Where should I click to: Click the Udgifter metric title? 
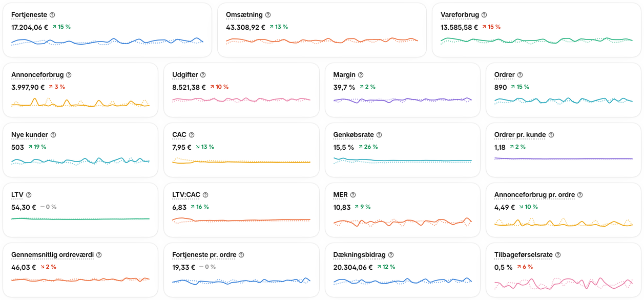tap(185, 75)
